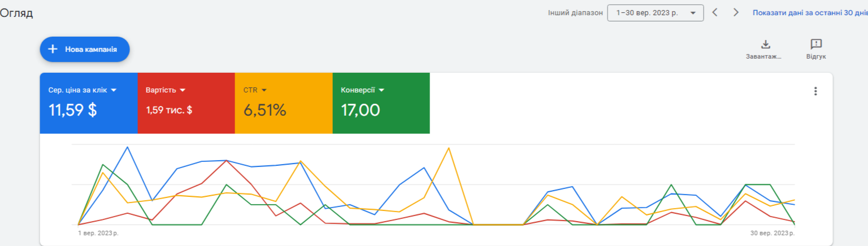Select the 17,00 value in green card
The image size is (868, 246).
pos(361,110)
